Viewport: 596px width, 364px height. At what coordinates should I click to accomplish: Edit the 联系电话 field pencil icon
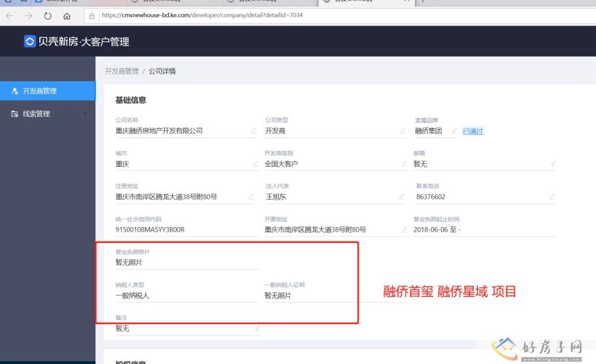(x=552, y=197)
